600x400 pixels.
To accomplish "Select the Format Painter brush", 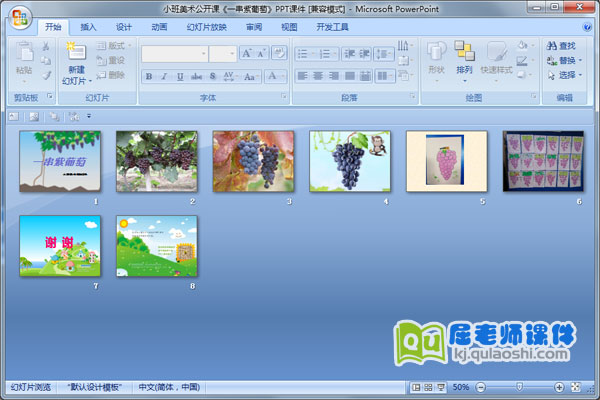I will tap(46, 75).
